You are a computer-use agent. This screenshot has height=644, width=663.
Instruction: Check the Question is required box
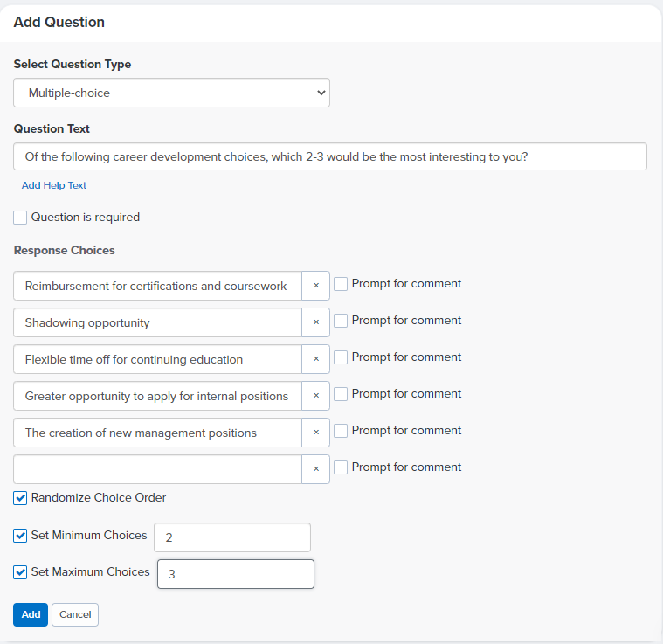click(20, 218)
